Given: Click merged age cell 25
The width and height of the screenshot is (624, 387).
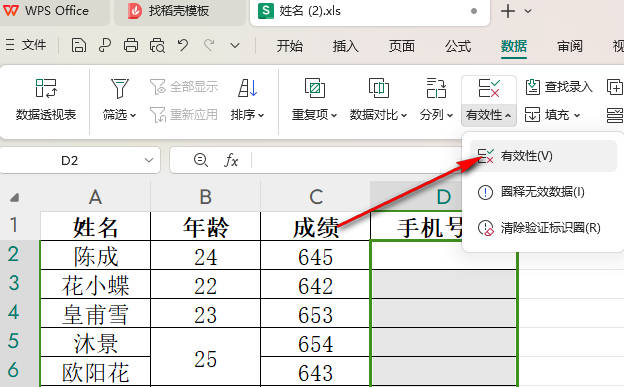Looking at the screenshot, I should pyautogui.click(x=205, y=357).
